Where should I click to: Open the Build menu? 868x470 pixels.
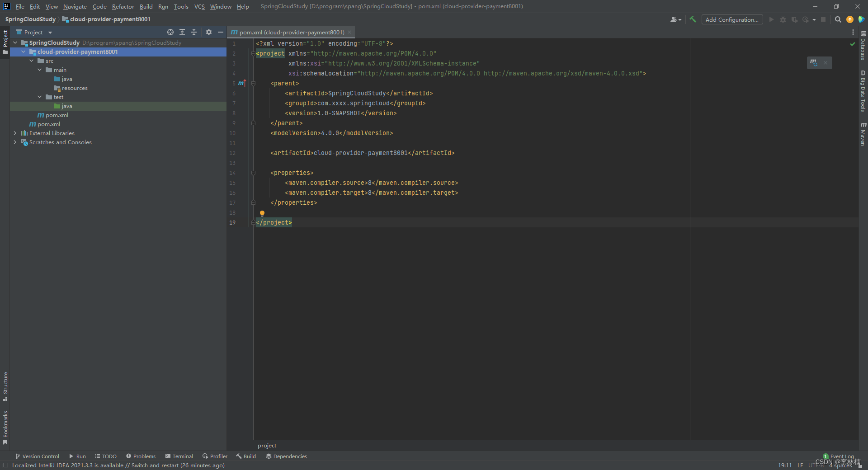[146, 6]
